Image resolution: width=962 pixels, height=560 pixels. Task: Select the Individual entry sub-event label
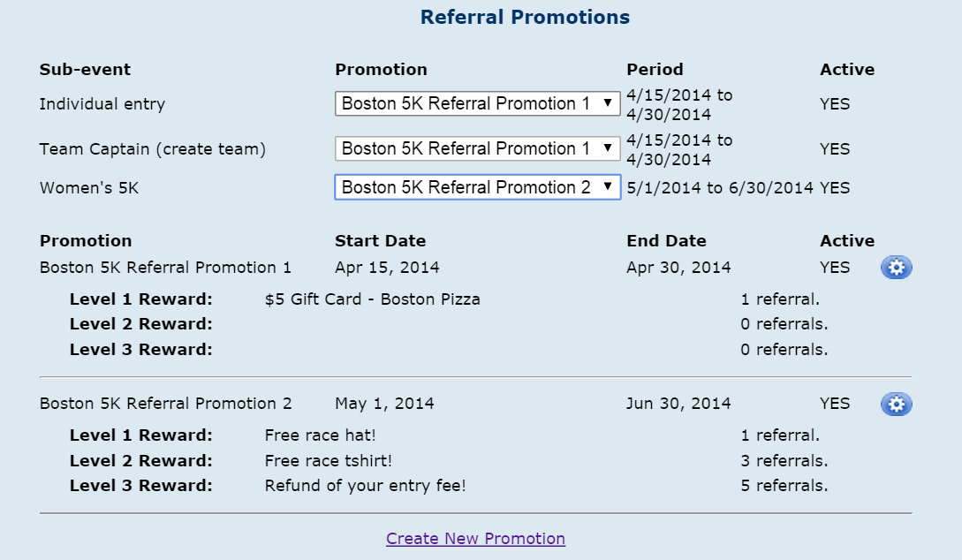102,104
